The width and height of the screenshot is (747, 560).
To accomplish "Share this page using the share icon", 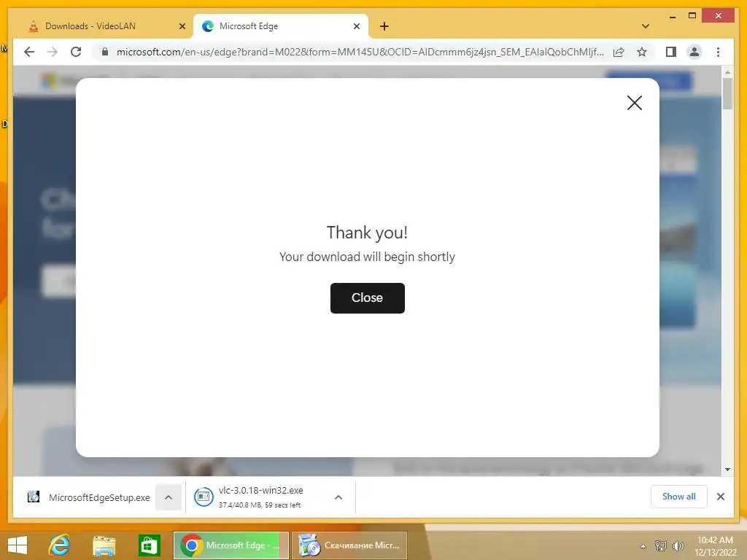I will point(619,52).
